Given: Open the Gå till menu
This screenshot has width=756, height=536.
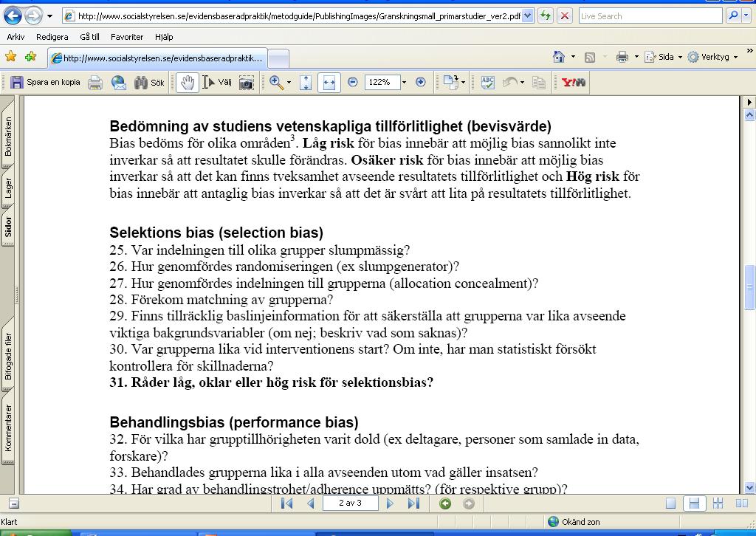Looking at the screenshot, I should click(x=89, y=37).
